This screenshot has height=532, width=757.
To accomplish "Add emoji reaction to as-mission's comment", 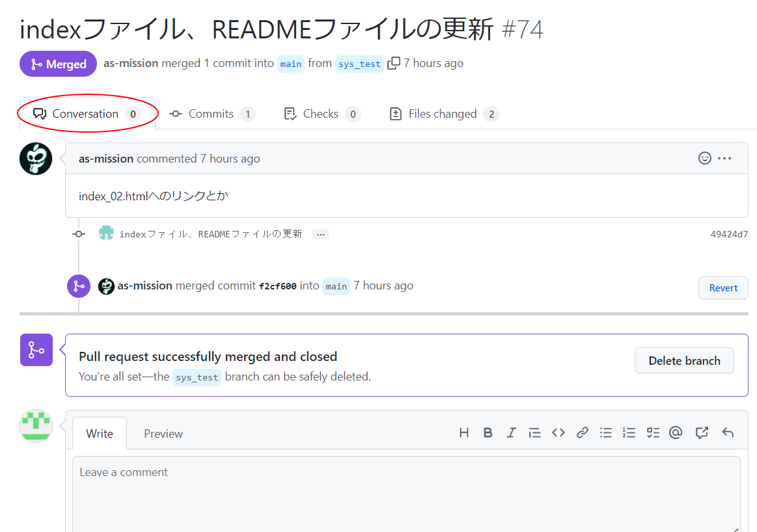I will [x=704, y=158].
